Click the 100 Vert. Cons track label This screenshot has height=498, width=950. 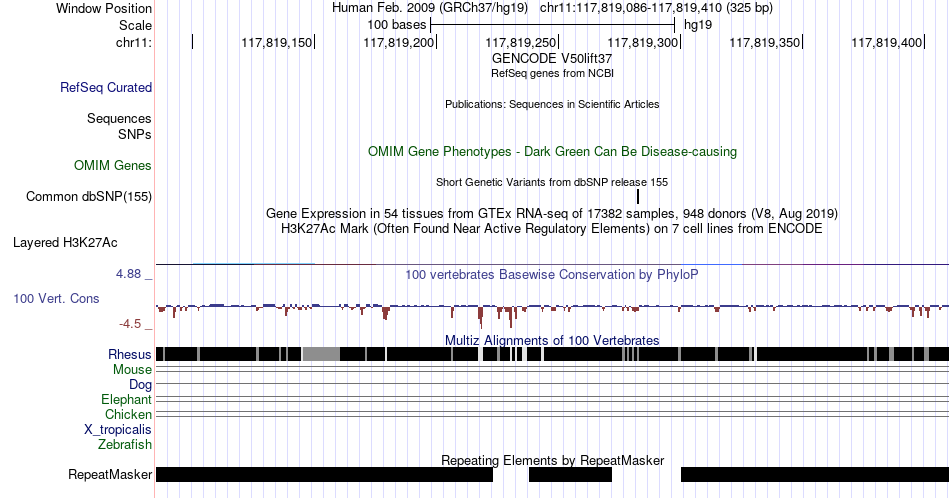click(56, 298)
